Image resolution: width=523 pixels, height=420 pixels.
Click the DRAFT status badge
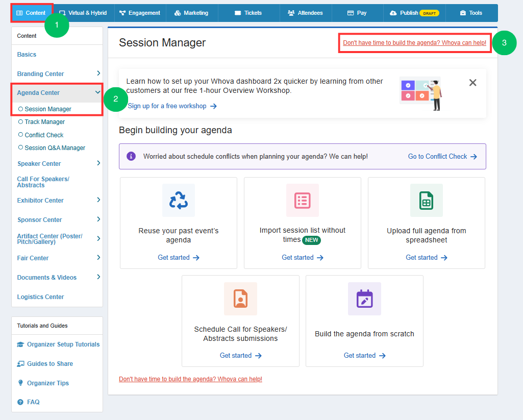(x=429, y=13)
